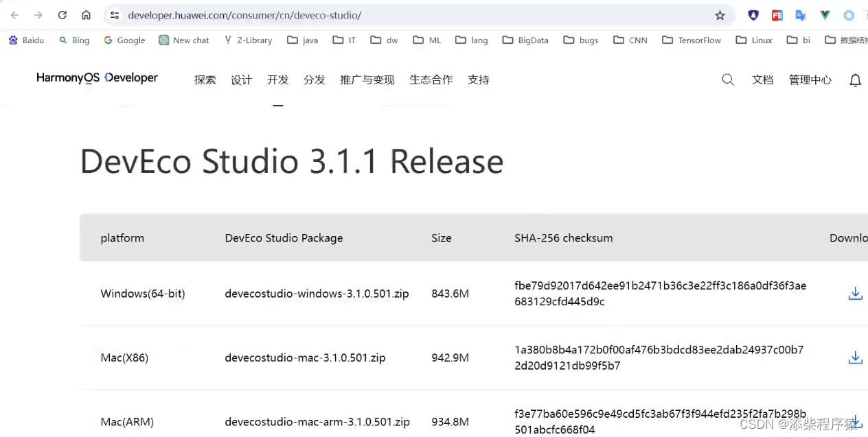Screen dimensions: 868x437
Task: Go to the browser home page
Action: click(86, 15)
